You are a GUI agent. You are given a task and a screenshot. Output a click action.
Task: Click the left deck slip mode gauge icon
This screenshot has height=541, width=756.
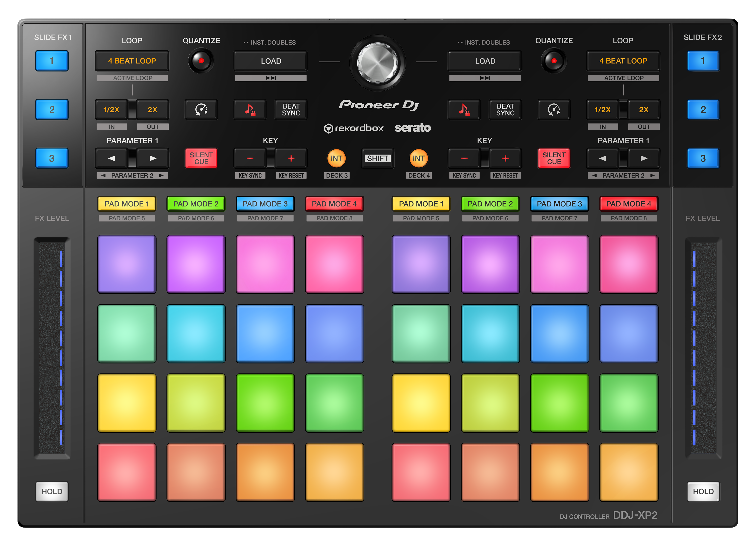(201, 110)
